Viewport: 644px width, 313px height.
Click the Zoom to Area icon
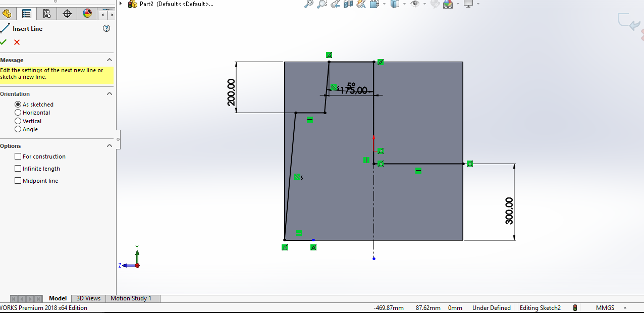(322, 4)
